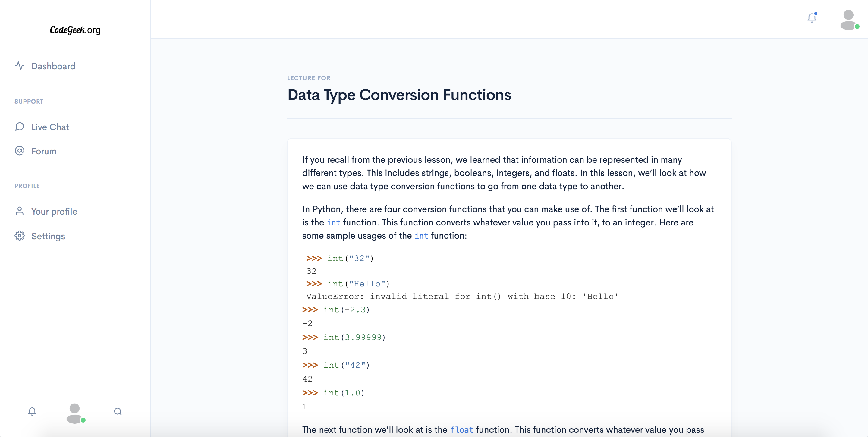868x437 pixels.
Task: Select the Live Chat speech bubble icon
Action: coord(20,127)
